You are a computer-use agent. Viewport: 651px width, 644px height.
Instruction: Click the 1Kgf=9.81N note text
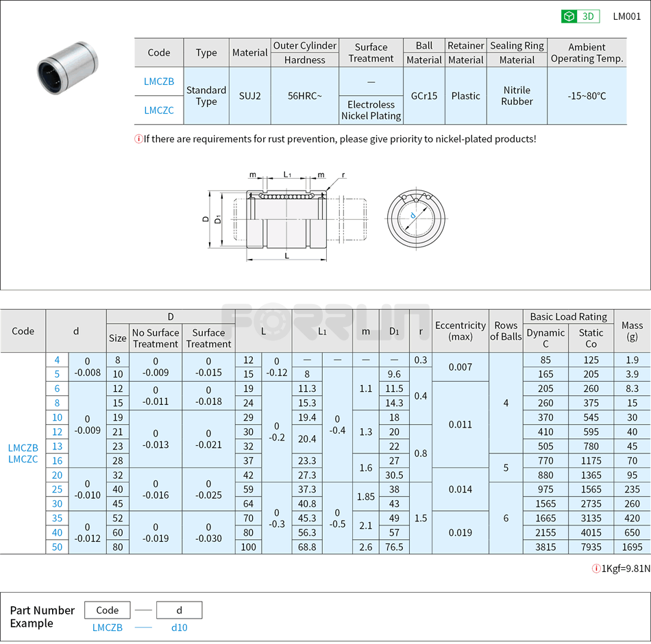click(626, 569)
